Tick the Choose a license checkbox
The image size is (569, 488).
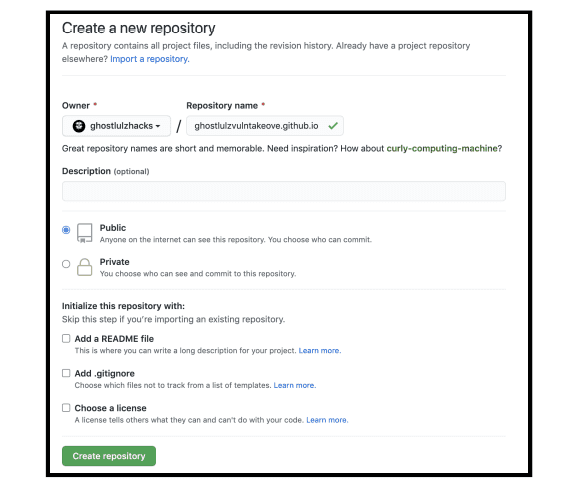(x=66, y=408)
